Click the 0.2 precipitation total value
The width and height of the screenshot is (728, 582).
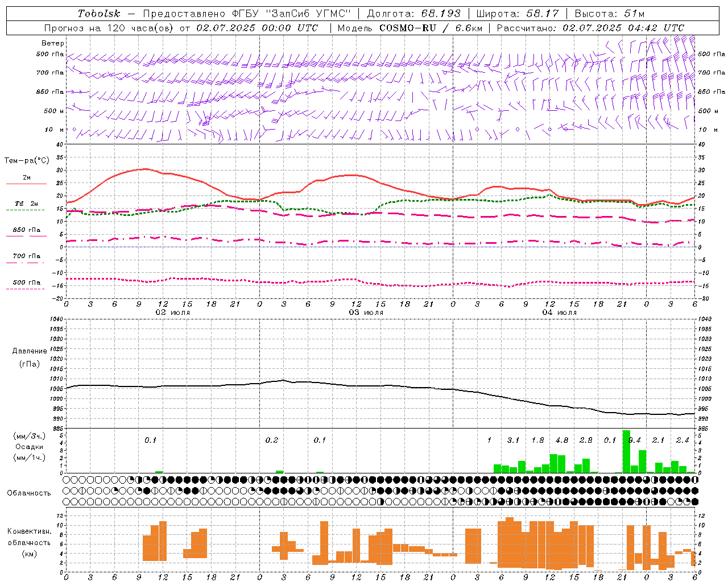[272, 440]
